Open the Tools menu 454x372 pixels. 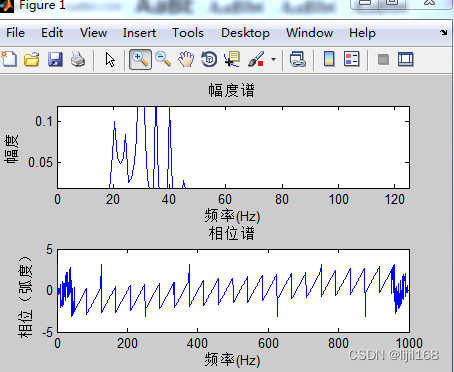point(188,33)
